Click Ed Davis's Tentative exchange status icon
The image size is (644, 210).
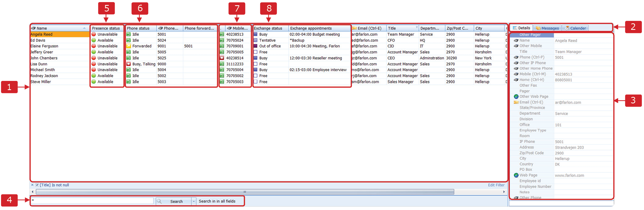point(256,40)
